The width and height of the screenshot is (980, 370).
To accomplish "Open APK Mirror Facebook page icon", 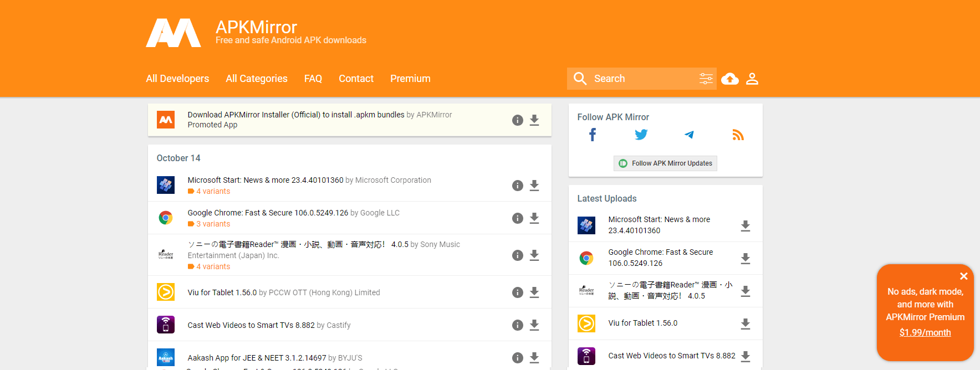I will [593, 135].
